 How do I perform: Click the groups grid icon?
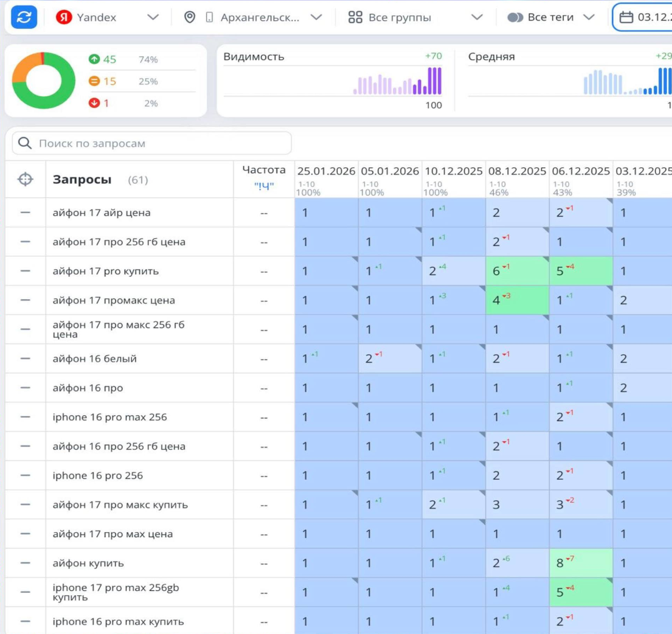[x=355, y=17]
